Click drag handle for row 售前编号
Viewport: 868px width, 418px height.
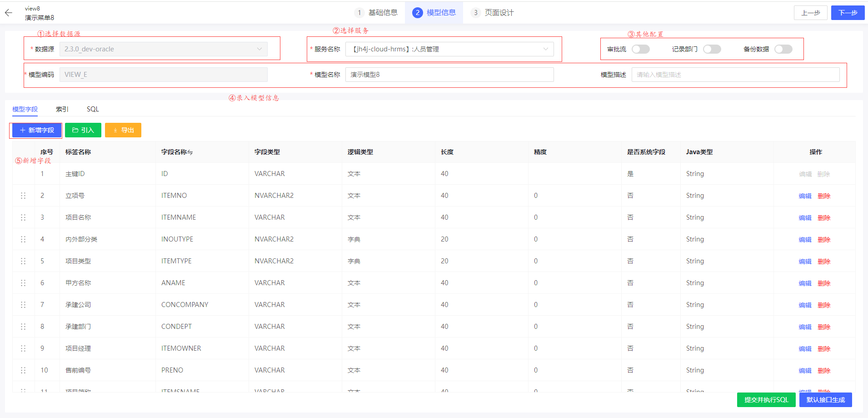23,370
